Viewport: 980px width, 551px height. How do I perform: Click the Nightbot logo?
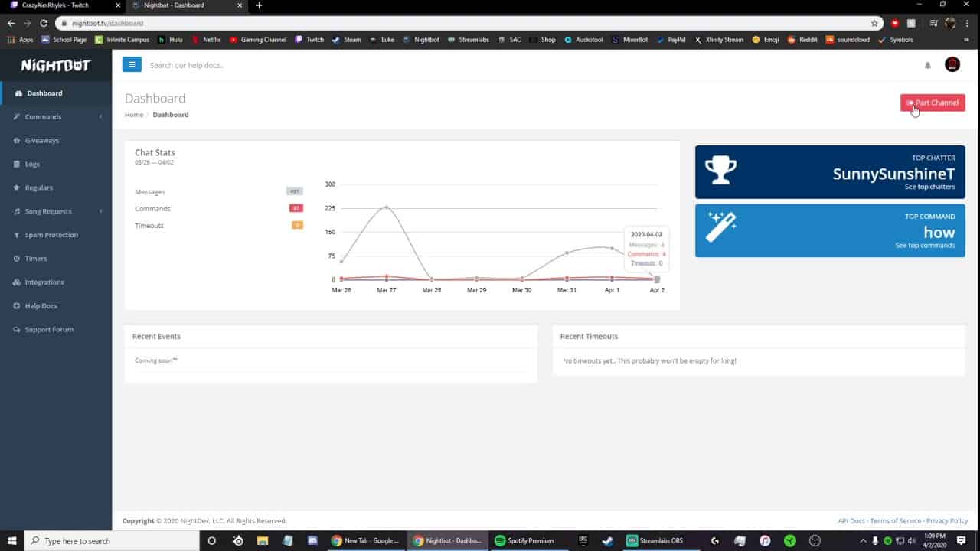(x=56, y=65)
